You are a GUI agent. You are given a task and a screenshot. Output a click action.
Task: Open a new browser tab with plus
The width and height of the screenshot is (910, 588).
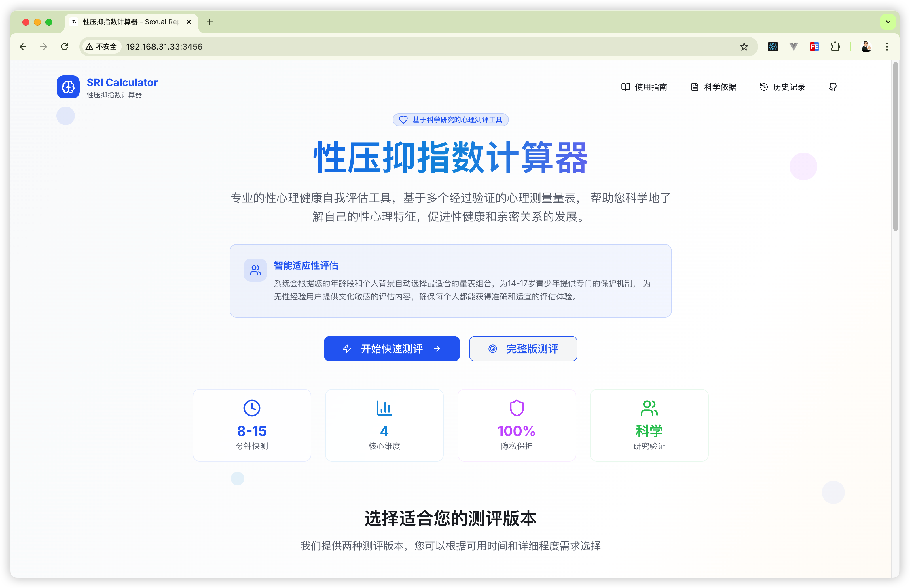pyautogui.click(x=209, y=22)
